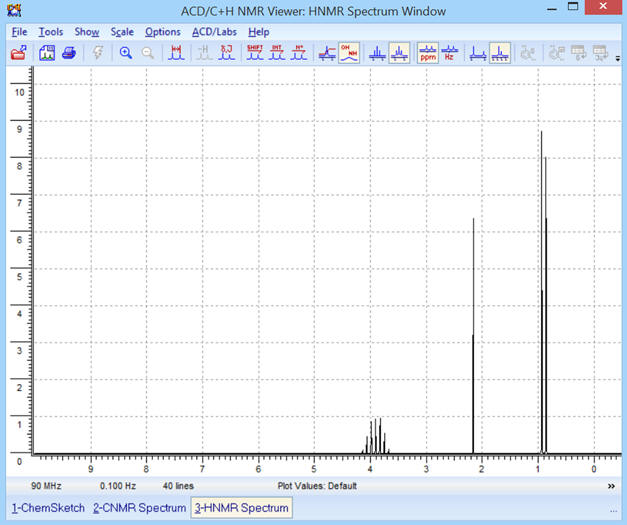Minimize the NMR Viewer window

tap(552, 9)
